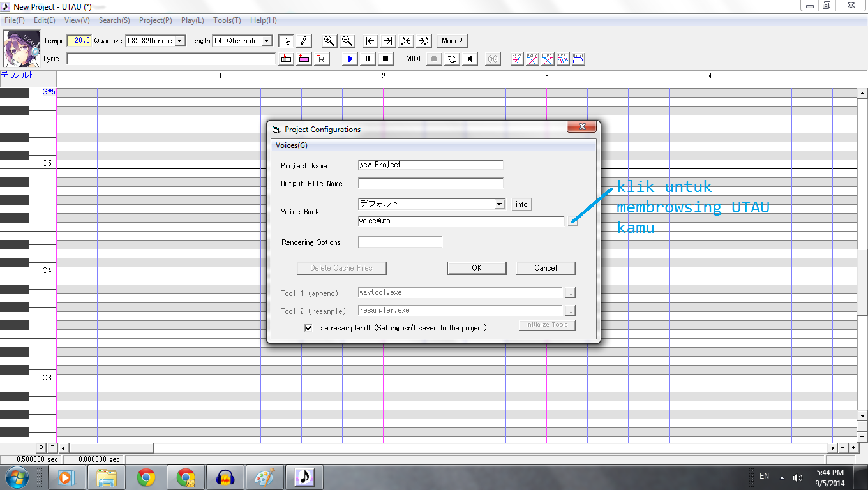The image size is (868, 490).
Task: Open the Tools menu
Action: coord(226,20)
